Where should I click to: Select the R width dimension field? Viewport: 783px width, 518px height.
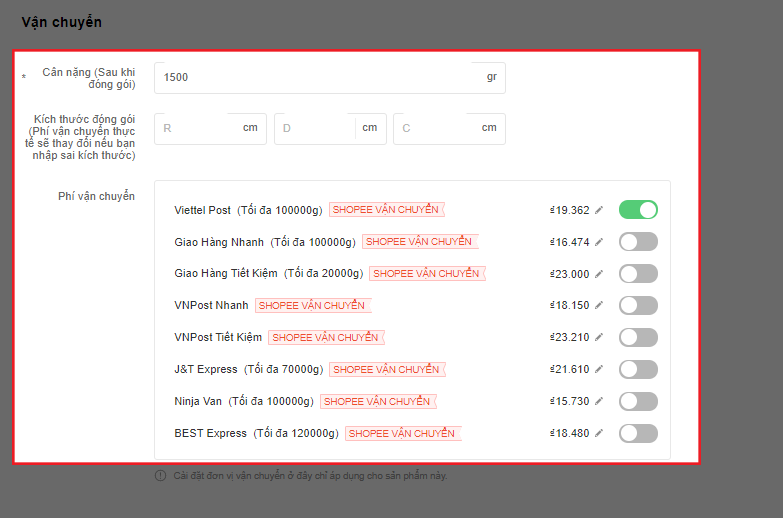210,128
